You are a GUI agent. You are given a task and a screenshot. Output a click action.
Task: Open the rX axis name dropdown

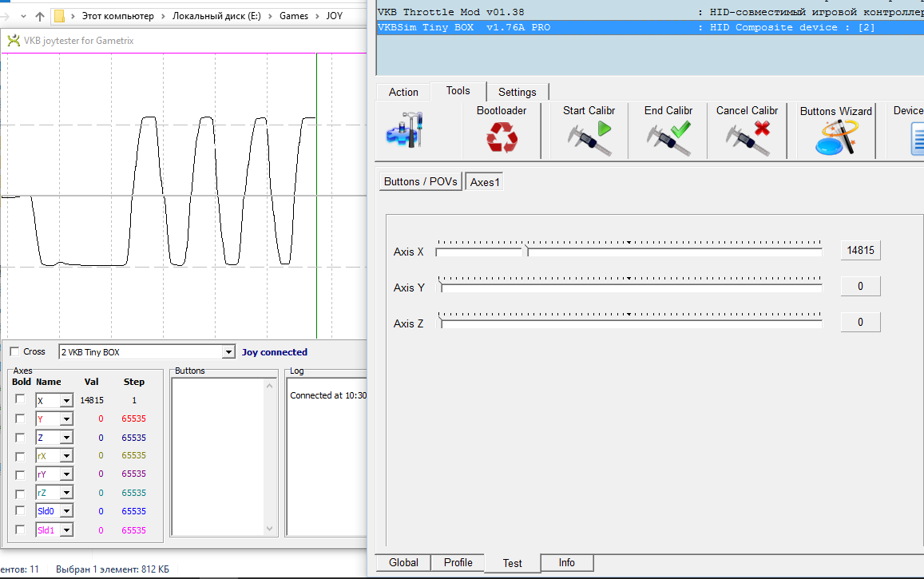tap(66, 456)
